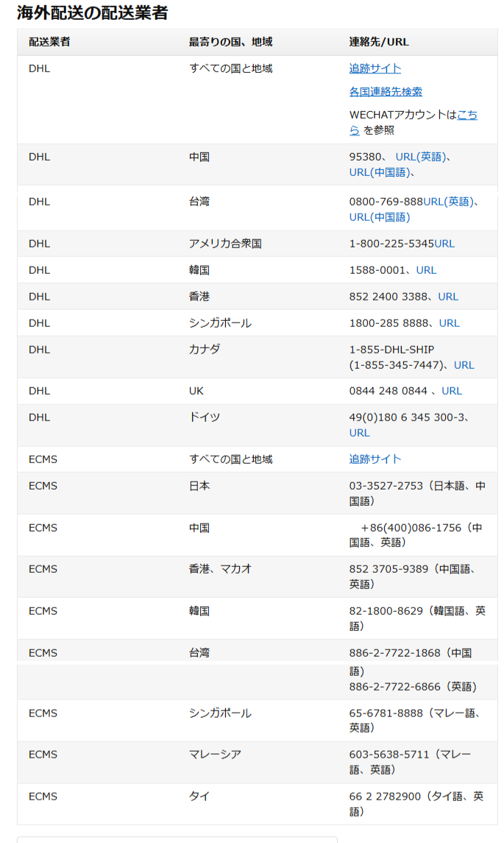
Task: Select the 0844 248 0844 phone number
Action: tap(388, 390)
